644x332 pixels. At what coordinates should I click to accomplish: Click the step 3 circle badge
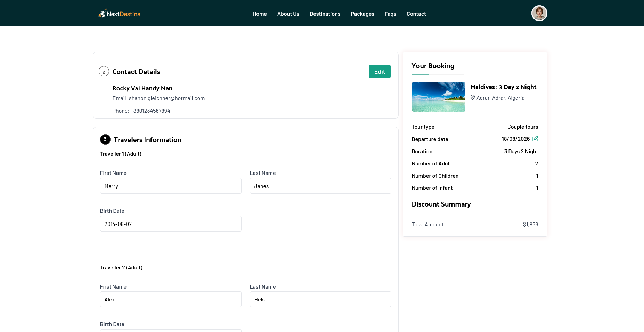(105, 139)
